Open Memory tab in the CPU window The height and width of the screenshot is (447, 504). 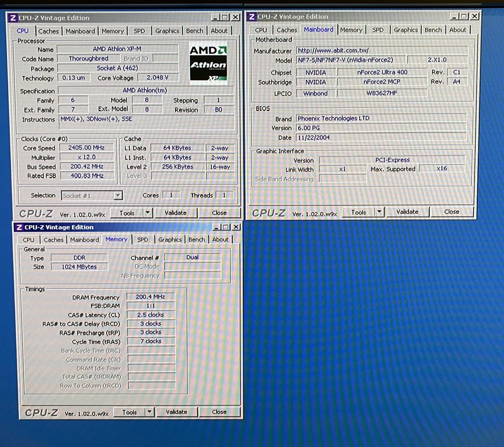[x=113, y=31]
